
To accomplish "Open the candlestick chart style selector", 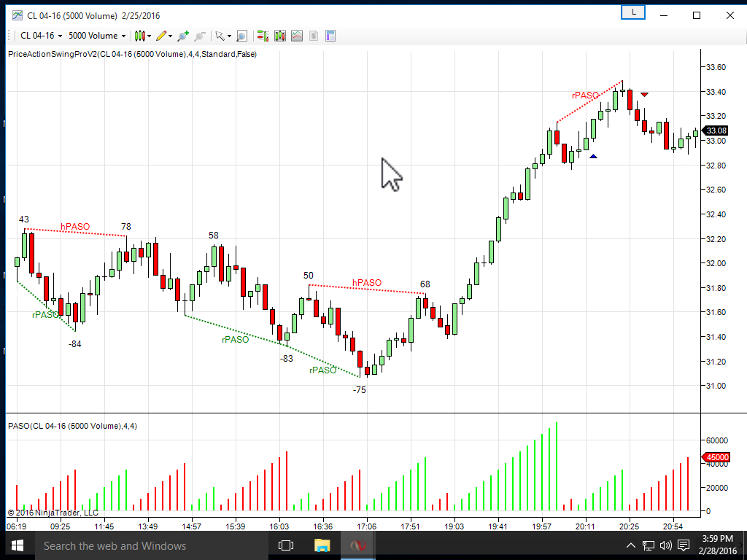I will pos(139,36).
